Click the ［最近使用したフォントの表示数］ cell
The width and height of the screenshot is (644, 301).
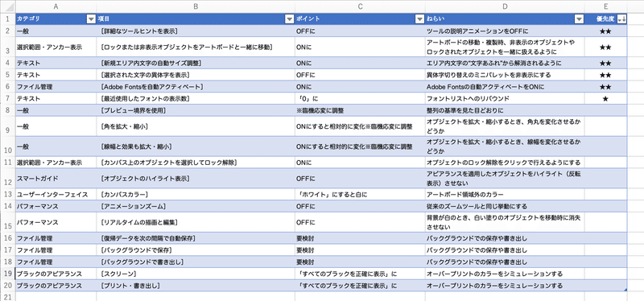tap(196, 98)
